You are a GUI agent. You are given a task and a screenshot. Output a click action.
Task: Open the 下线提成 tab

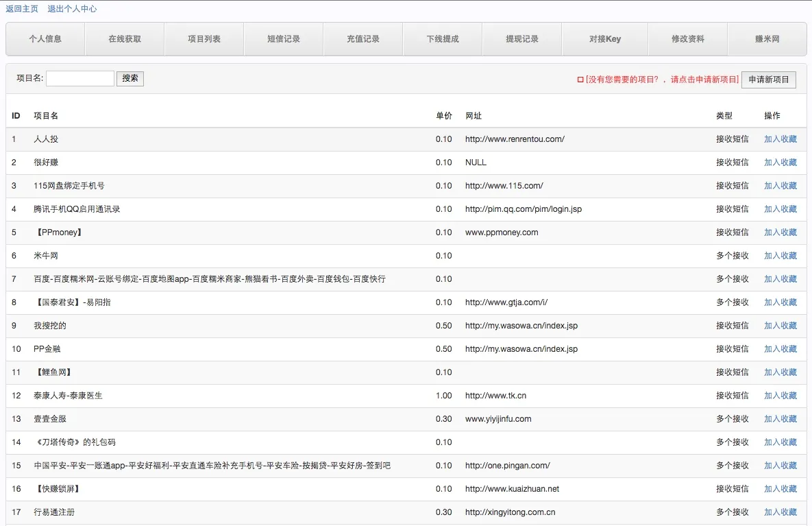tap(443, 39)
